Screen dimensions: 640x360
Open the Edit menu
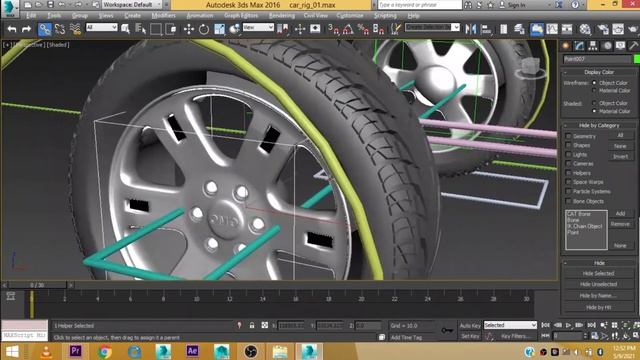[31, 16]
